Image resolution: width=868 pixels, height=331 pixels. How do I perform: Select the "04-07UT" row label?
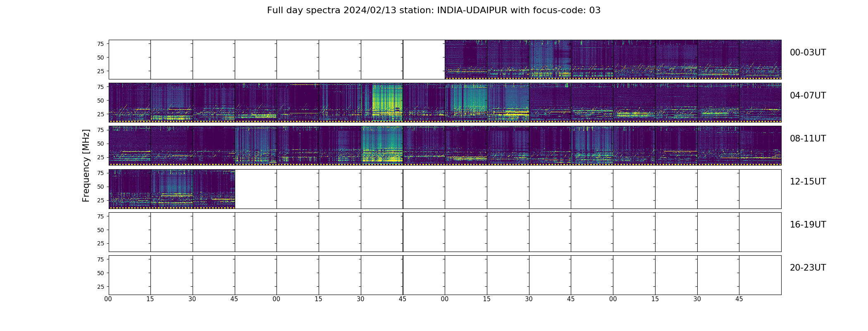(x=808, y=96)
